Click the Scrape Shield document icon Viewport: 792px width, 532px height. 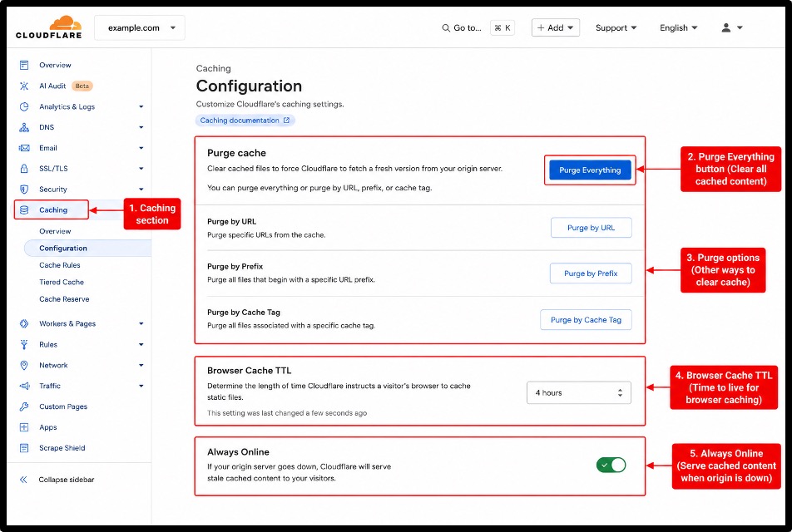24,448
